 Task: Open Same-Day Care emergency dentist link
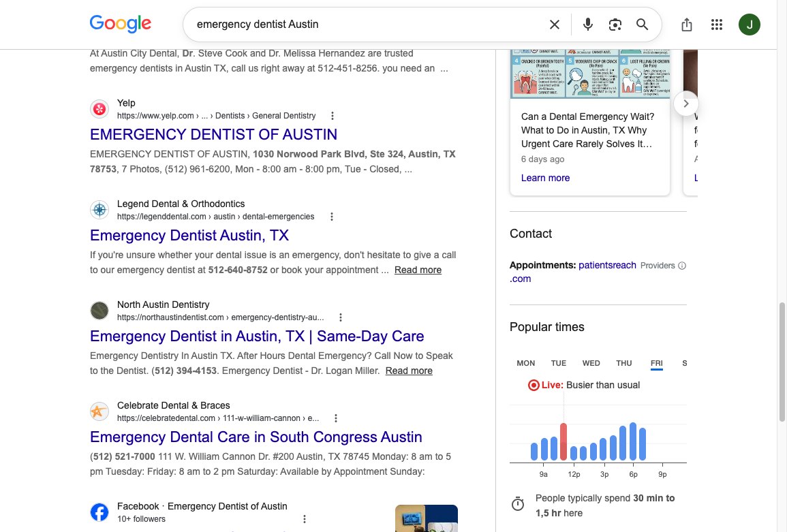pos(257,337)
